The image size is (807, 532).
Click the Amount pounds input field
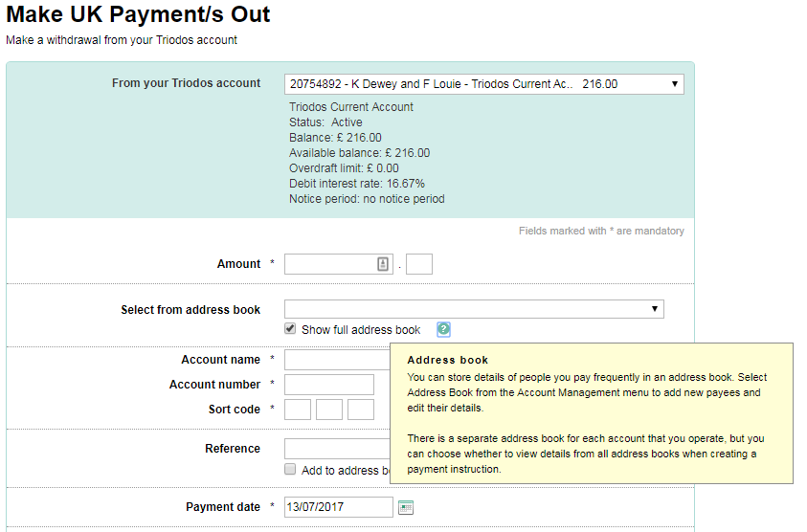339,264
